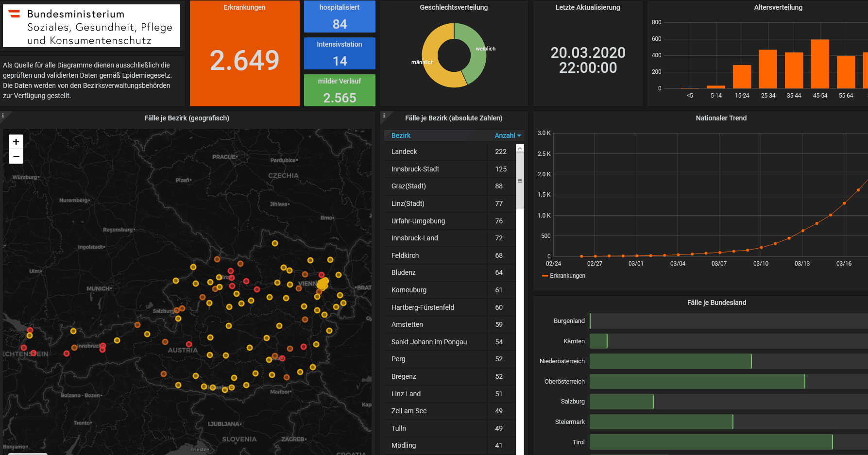Sort table by Bezirk column header
The width and height of the screenshot is (868, 455).
[401, 135]
